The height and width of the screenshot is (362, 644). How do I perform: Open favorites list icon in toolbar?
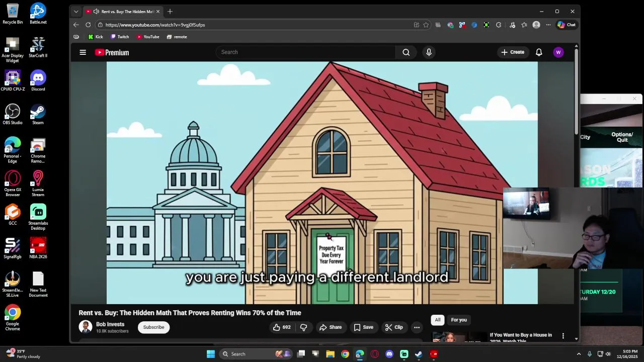(524, 25)
